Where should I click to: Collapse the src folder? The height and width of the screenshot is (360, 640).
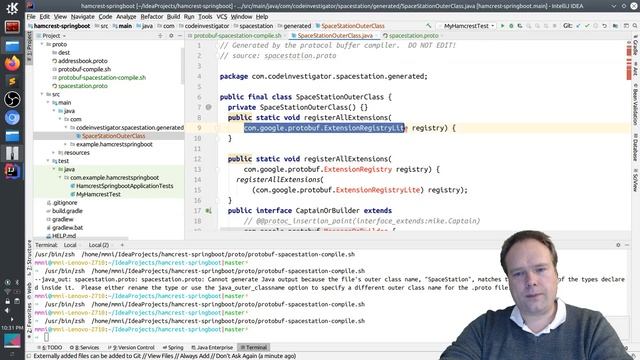[x=42, y=94]
